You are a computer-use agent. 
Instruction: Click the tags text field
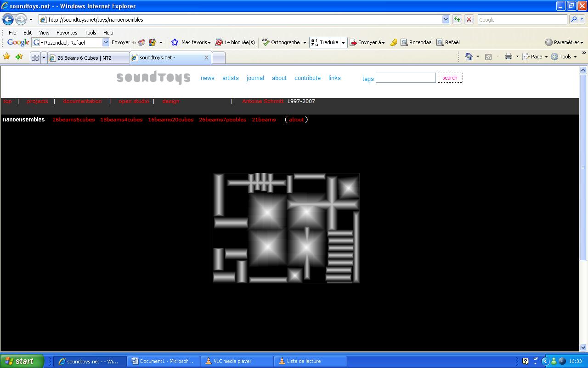(x=406, y=78)
